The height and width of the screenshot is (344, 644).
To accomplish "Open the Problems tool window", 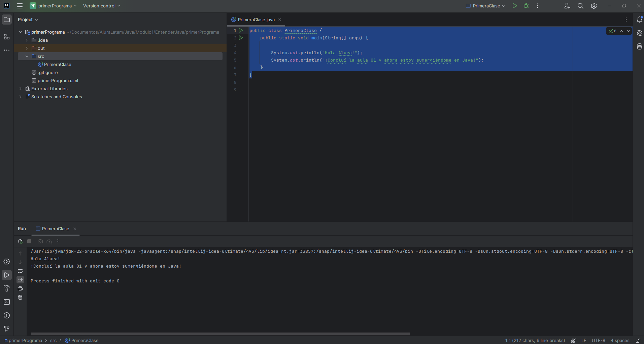I will (x=7, y=315).
